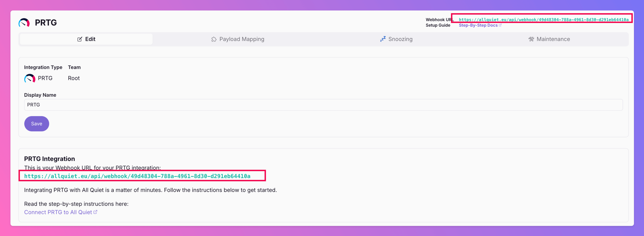Select the Maintenance tab
The image size is (644, 236).
pyautogui.click(x=549, y=39)
